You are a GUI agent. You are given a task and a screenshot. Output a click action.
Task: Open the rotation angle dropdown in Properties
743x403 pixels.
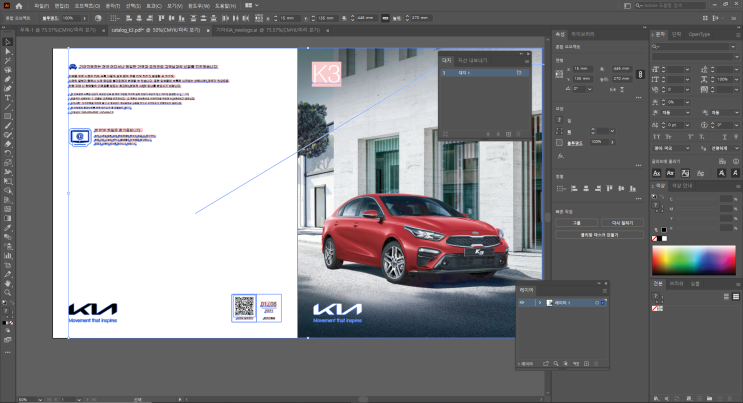point(590,89)
